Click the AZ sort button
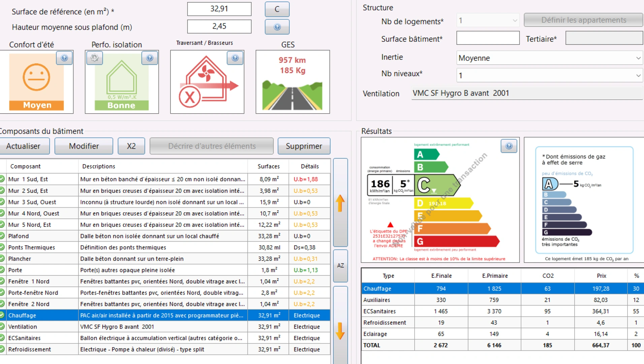This screenshot has width=644, height=364. [x=340, y=266]
